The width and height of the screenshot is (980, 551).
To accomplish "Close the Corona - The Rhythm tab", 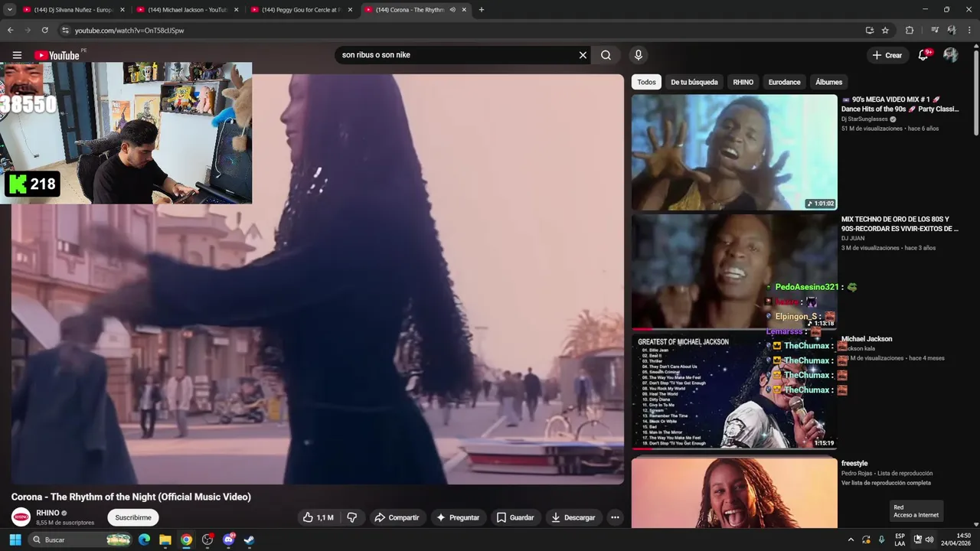I will [464, 10].
